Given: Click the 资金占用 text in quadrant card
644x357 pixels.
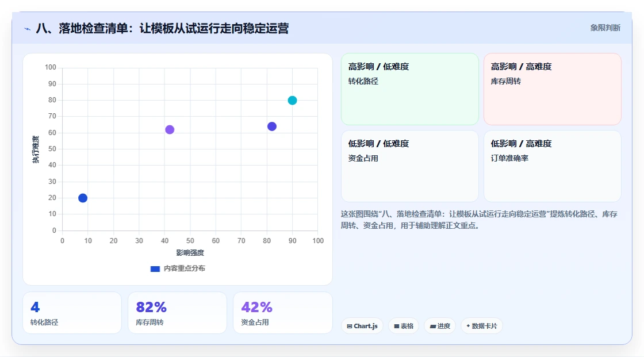Looking at the screenshot, I should tap(363, 158).
